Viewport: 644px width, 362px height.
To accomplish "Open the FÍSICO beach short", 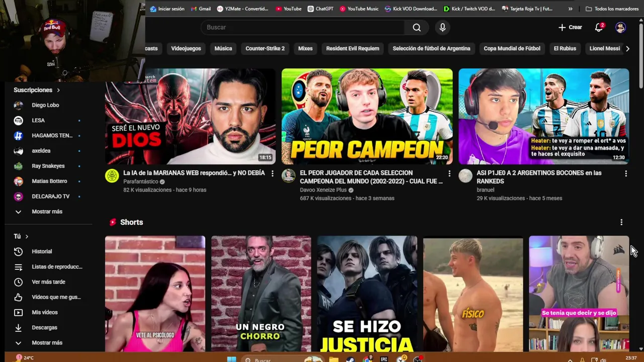I will coord(473,294).
